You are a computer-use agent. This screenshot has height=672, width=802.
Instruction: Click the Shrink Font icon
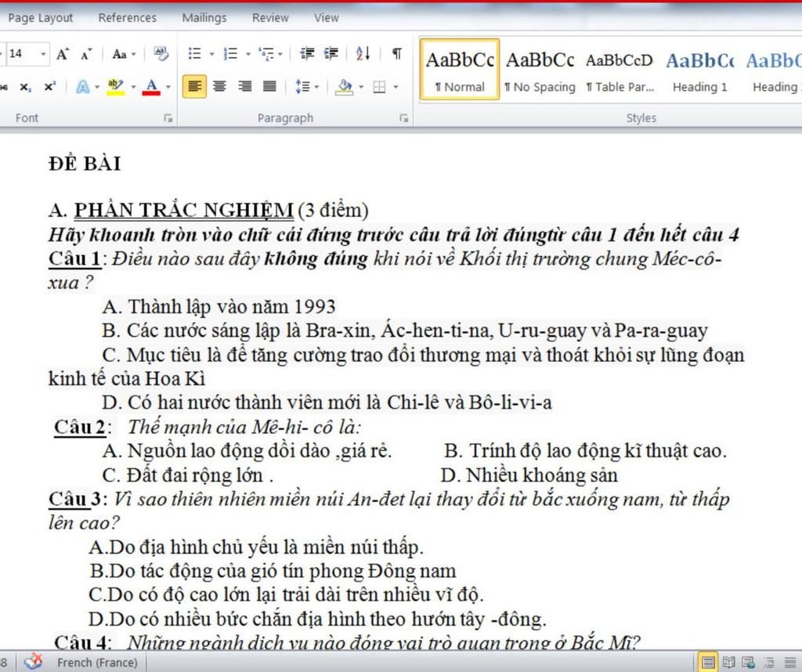[x=86, y=54]
